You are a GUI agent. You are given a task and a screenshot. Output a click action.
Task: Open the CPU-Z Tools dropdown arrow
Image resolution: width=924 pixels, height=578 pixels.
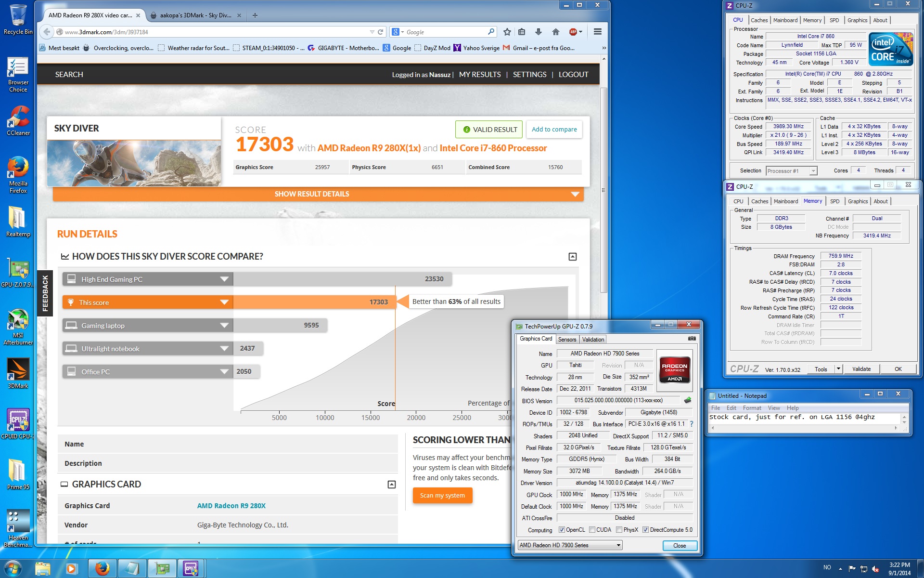(x=838, y=369)
